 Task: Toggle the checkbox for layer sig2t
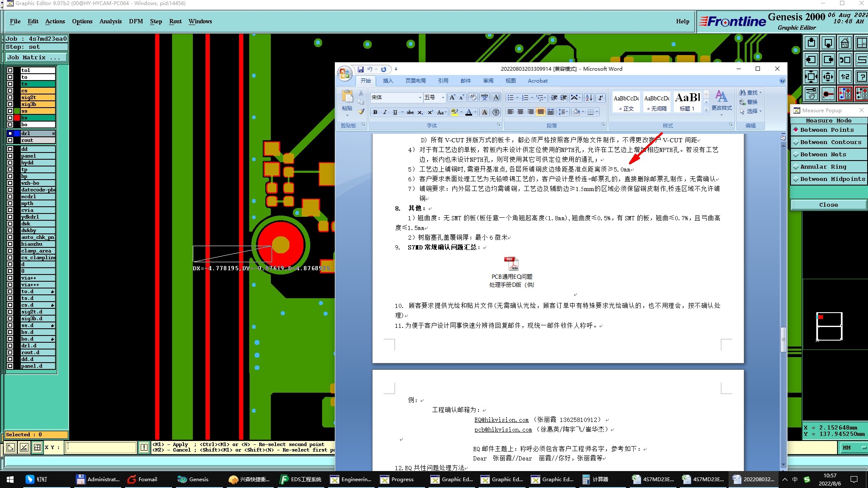pyautogui.click(x=10, y=97)
